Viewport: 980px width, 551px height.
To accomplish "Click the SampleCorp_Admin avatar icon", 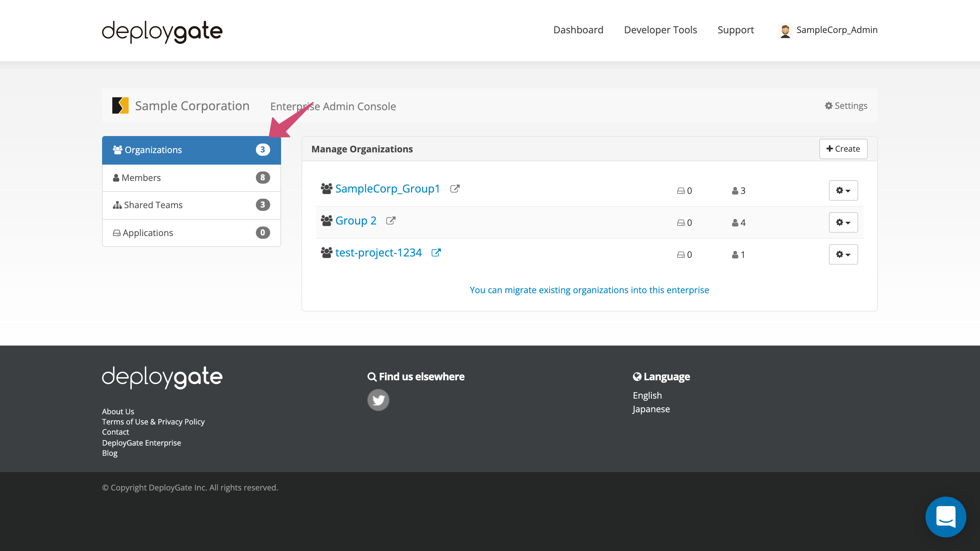I will click(785, 30).
